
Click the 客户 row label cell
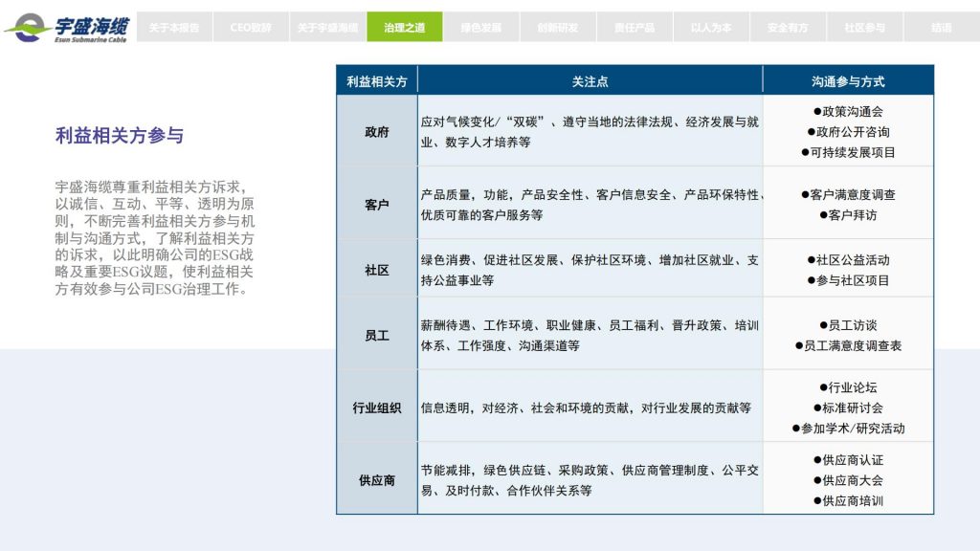(x=377, y=204)
